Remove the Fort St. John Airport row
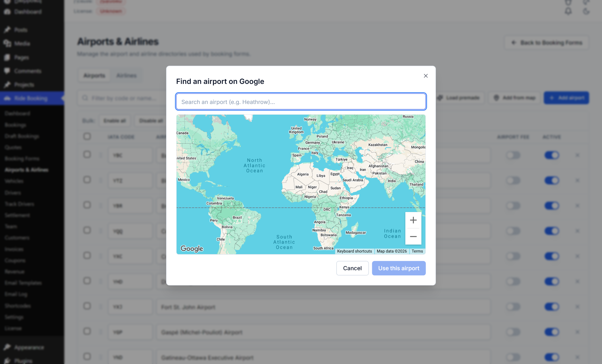The image size is (602, 364). point(577,307)
